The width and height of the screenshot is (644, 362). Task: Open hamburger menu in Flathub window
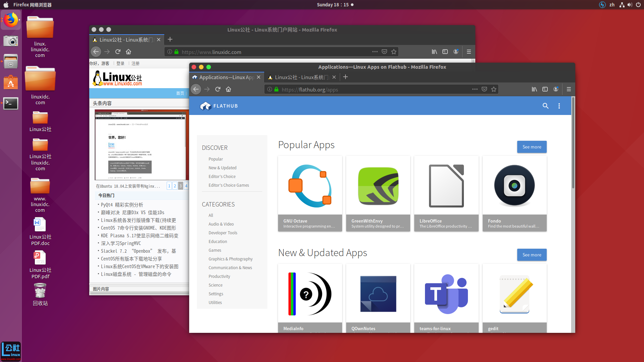tap(569, 89)
